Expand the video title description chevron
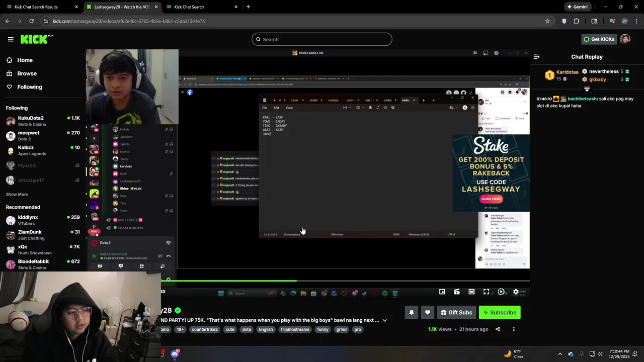 tap(385, 320)
